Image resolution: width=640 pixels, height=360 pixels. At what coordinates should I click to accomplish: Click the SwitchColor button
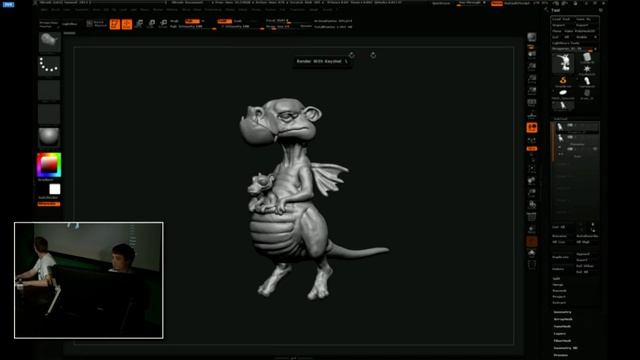pos(48,198)
